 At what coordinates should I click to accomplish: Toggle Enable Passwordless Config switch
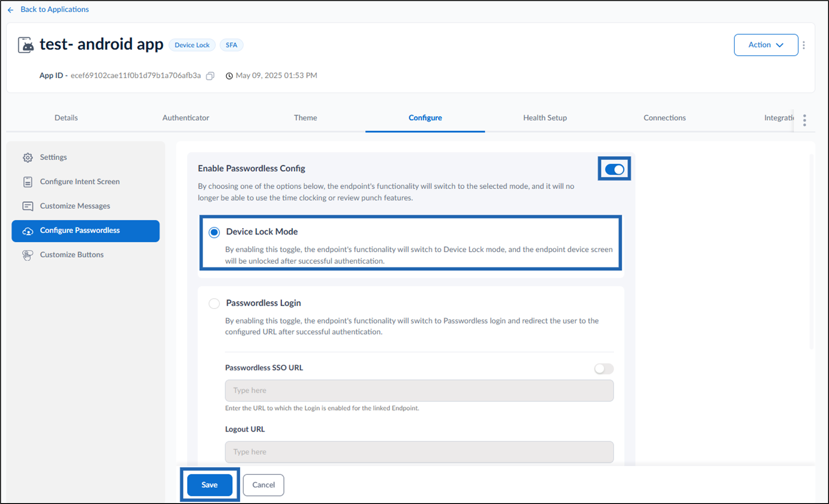pos(614,169)
